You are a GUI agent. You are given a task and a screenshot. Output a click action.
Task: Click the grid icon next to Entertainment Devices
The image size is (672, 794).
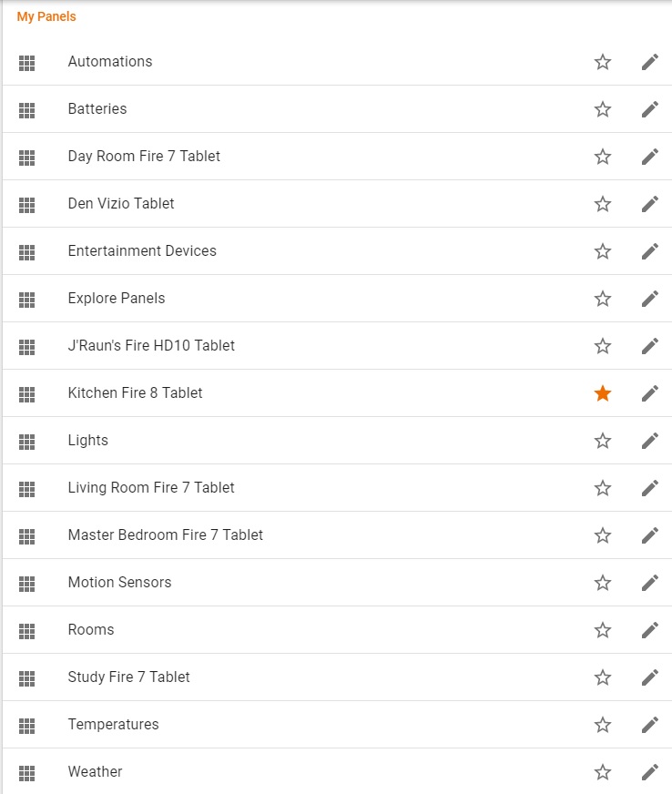point(27,251)
